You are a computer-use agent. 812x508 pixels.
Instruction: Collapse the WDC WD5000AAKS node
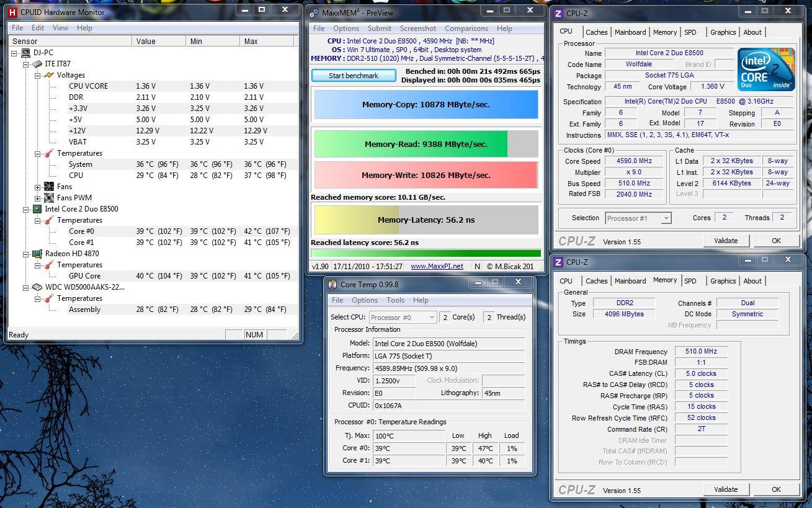click(x=26, y=287)
